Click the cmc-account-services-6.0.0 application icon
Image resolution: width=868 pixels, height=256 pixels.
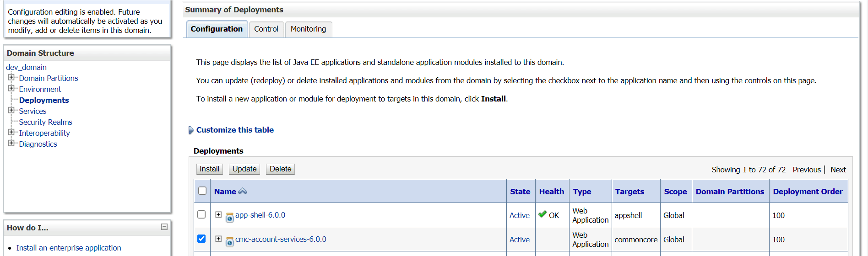click(x=230, y=242)
